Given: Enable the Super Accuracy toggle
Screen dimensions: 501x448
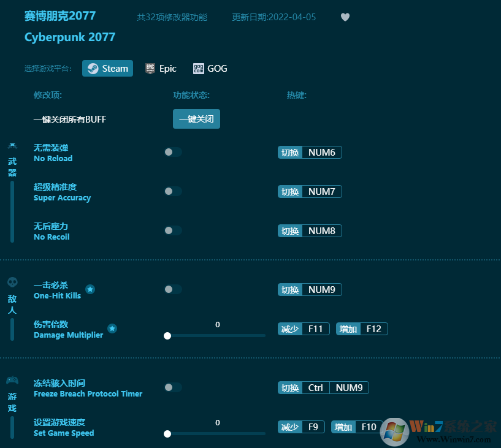Looking at the screenshot, I should 172,191.
